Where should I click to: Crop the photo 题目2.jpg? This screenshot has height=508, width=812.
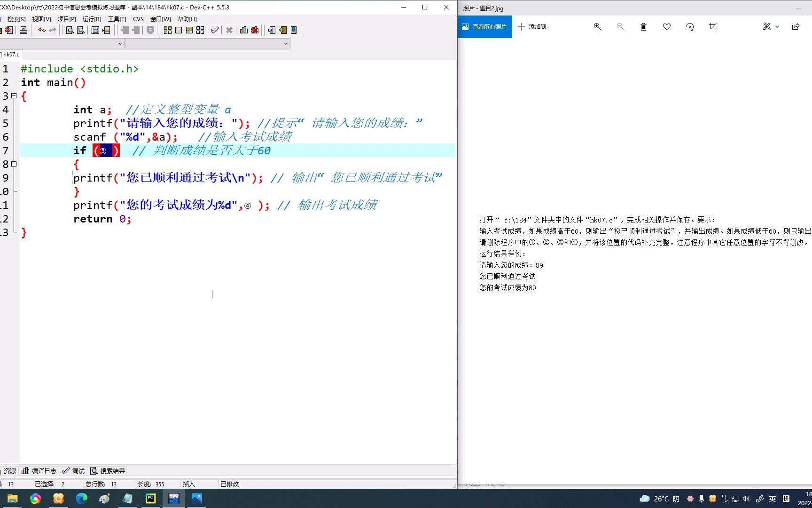coord(713,27)
